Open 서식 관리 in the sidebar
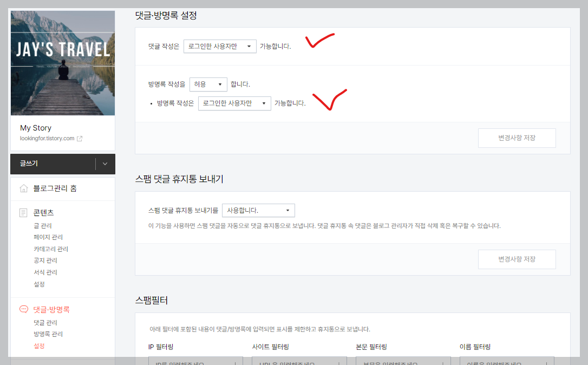The image size is (588, 365). (45, 272)
